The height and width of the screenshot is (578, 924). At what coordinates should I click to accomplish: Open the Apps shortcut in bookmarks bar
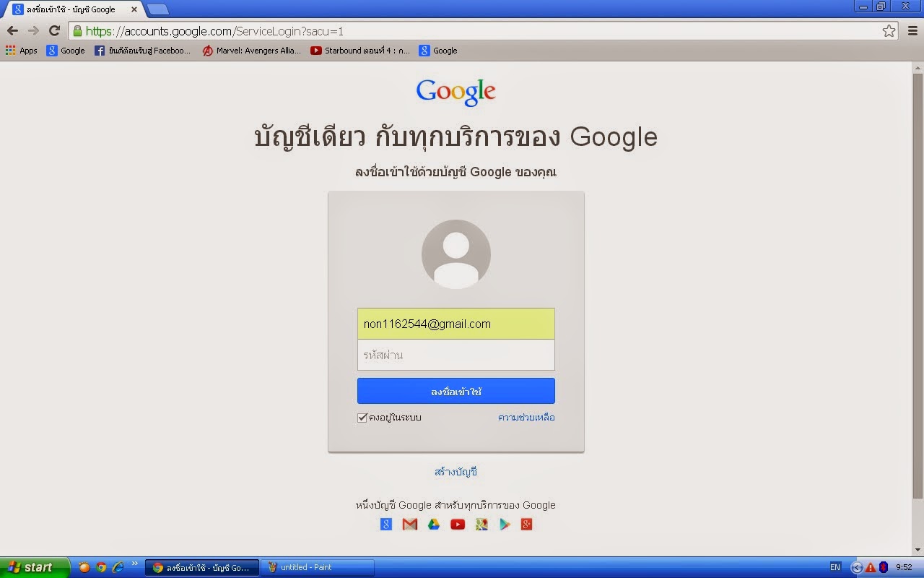click(21, 51)
